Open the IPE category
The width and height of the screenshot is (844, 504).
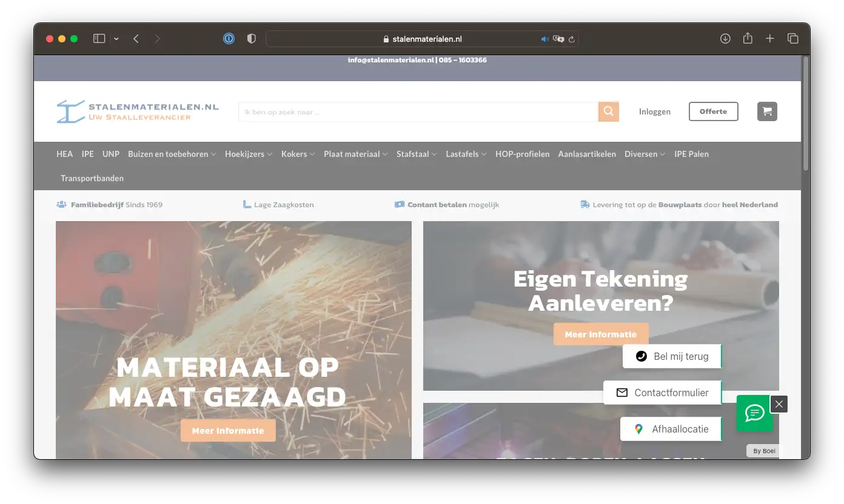[x=88, y=154]
